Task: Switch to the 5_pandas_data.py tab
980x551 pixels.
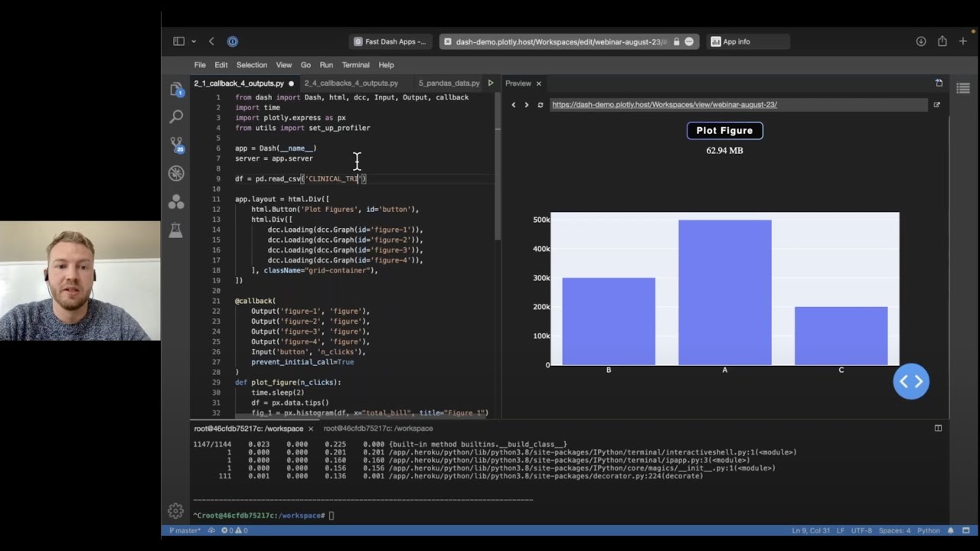Action: 449,83
